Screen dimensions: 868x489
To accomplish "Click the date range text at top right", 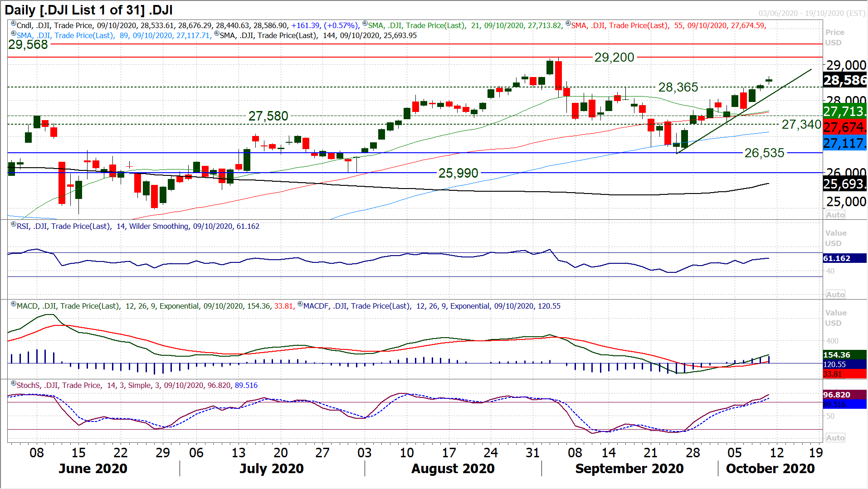I will coord(812,13).
